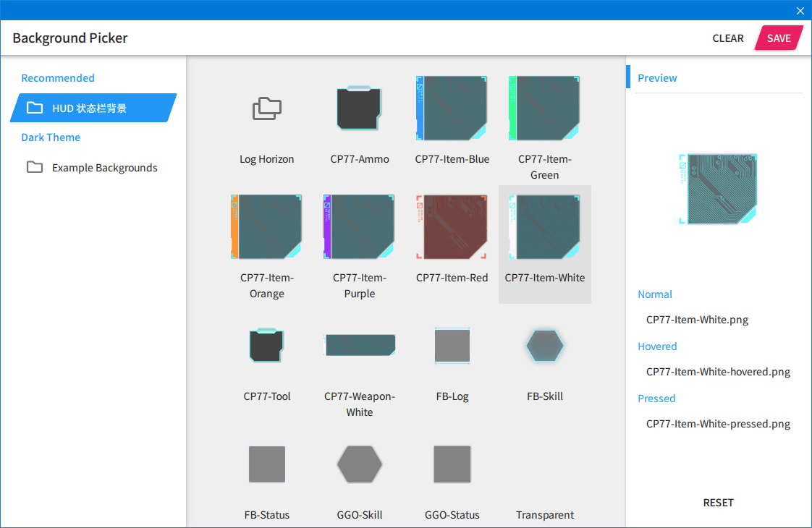Click the SAVE button
The width and height of the screenshot is (812, 528).
click(x=778, y=38)
